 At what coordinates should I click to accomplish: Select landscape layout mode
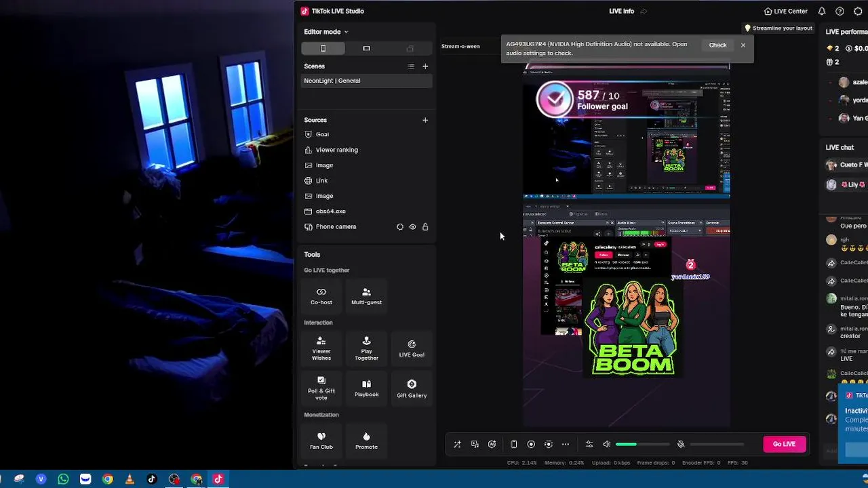click(x=366, y=48)
